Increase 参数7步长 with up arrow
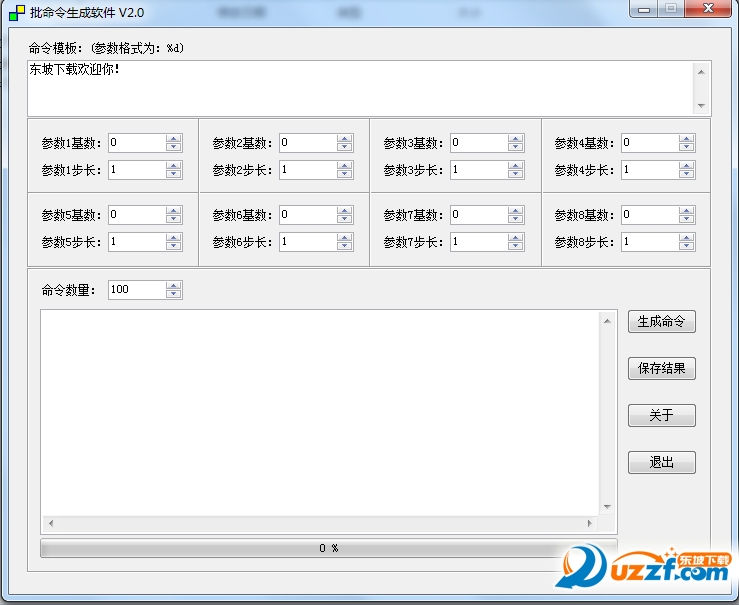 (516, 237)
